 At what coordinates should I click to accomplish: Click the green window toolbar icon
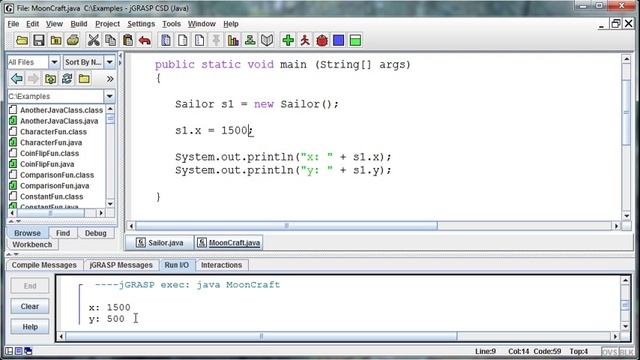(x=356, y=40)
